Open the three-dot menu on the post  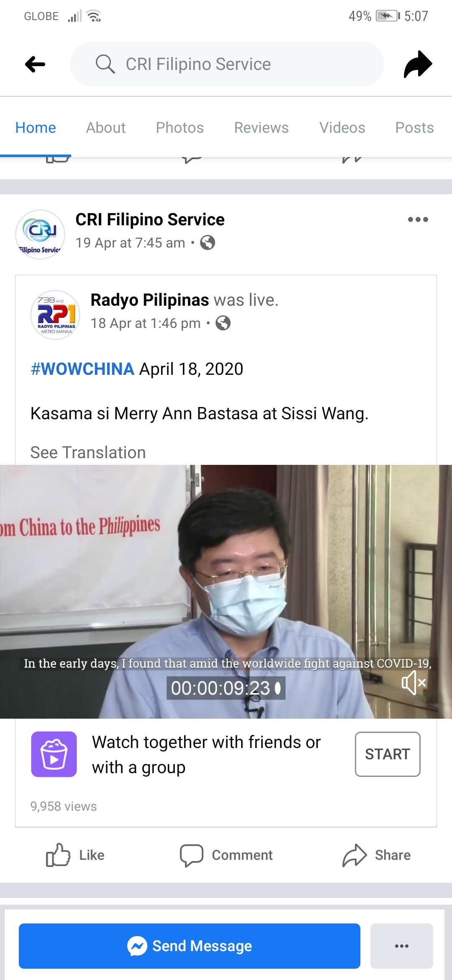(418, 219)
